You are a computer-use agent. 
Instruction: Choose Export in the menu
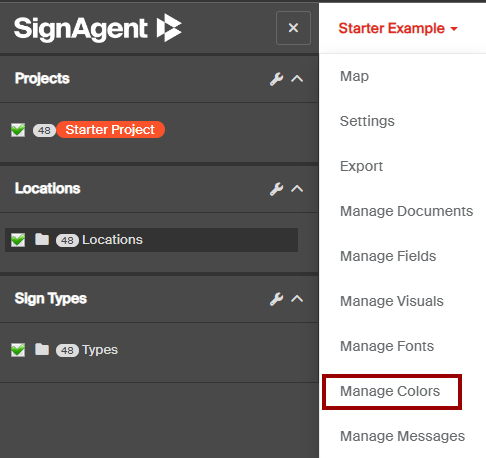pyautogui.click(x=361, y=166)
